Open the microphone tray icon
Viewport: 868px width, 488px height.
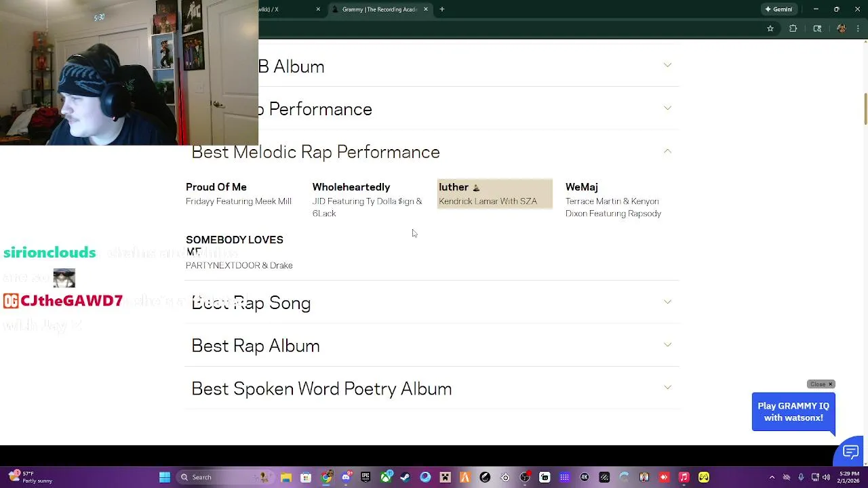(801, 477)
